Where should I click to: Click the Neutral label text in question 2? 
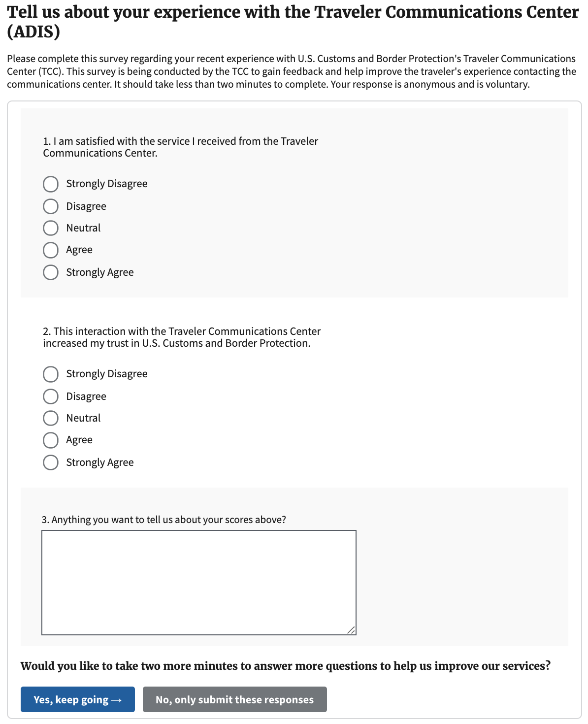pyautogui.click(x=83, y=418)
